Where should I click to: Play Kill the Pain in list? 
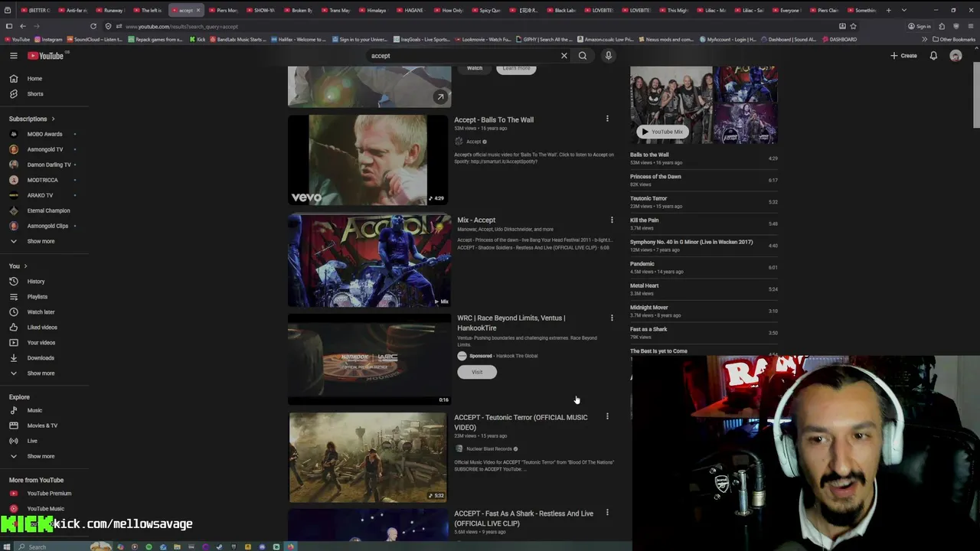click(704, 223)
